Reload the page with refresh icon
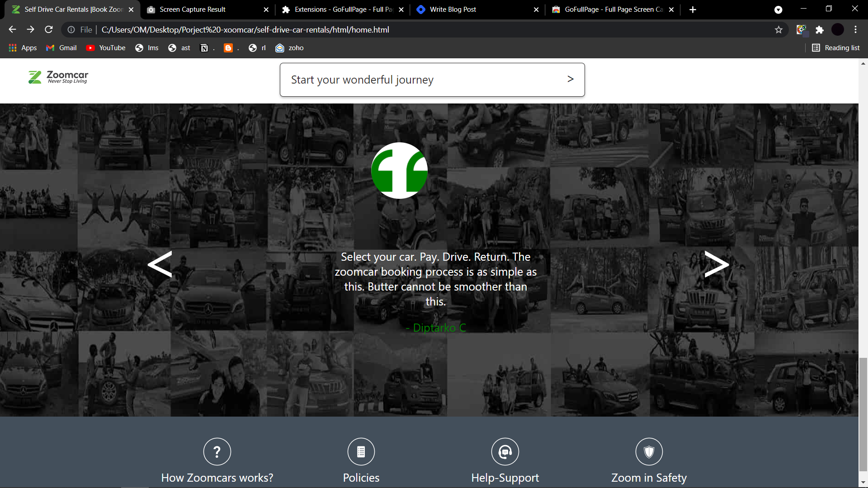Viewport: 868px width, 488px height. click(x=49, y=30)
